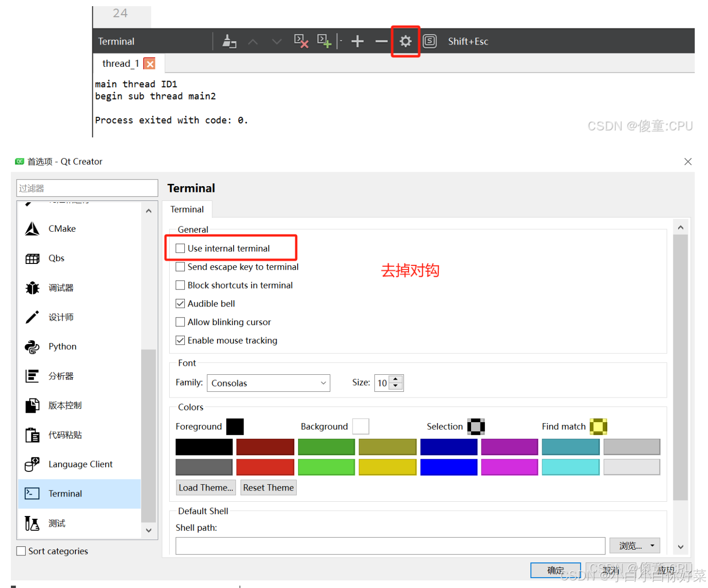Open the Qbs preferences category
This screenshot has height=588, width=708.
coord(79,258)
